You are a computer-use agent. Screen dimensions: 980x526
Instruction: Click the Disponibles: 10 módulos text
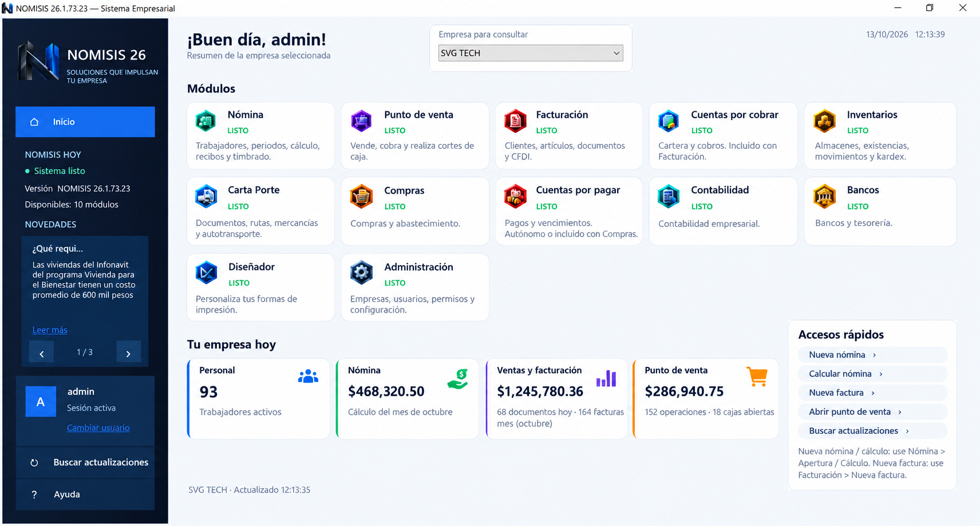coord(72,204)
